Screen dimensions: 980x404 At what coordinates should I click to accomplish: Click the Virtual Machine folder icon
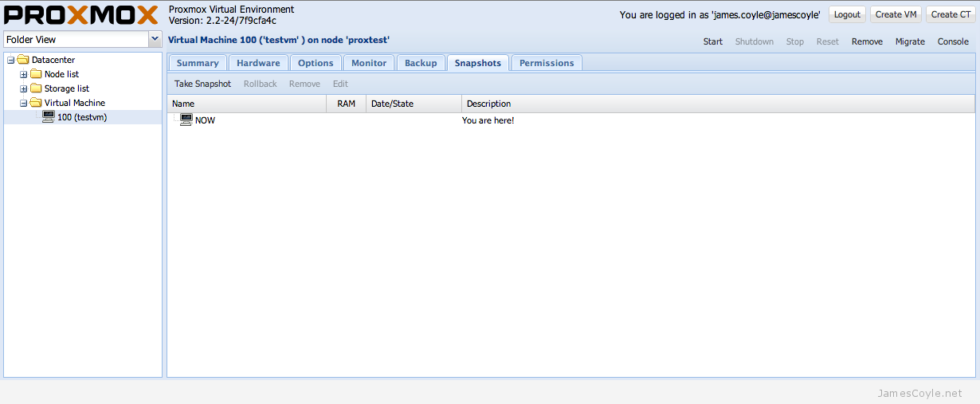36,103
